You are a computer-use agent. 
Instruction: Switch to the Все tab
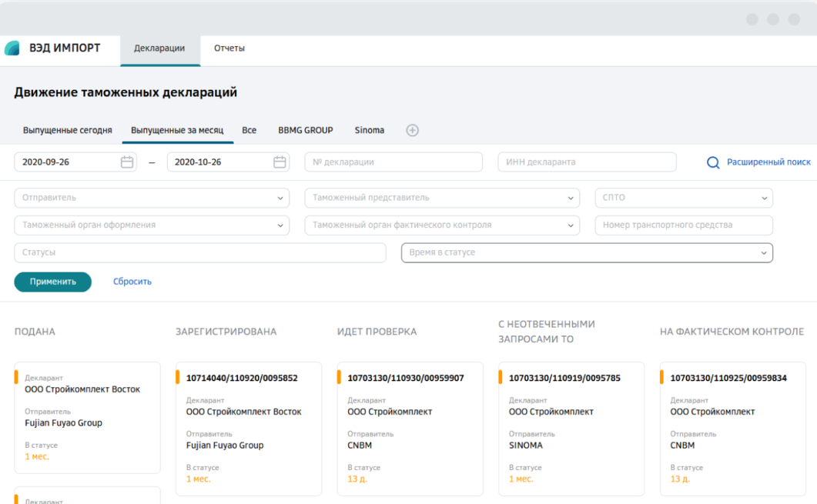(x=249, y=130)
